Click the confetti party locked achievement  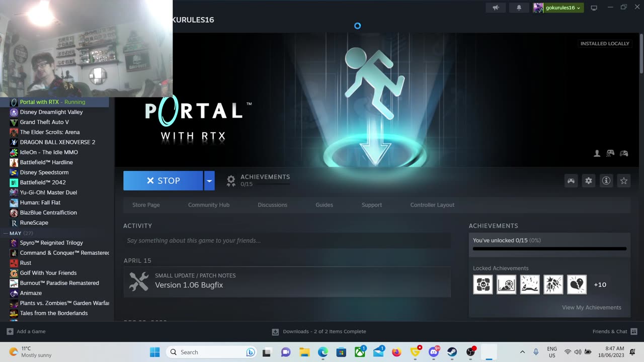[530, 285]
